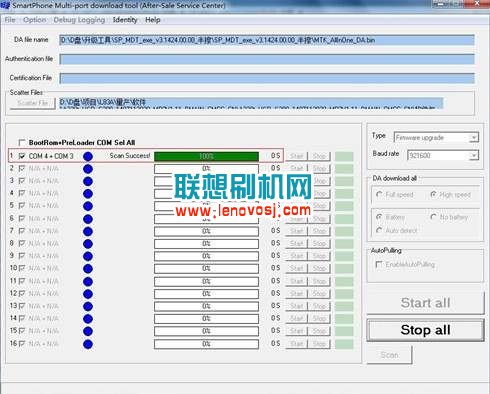The width and height of the screenshot is (490, 394).
Task: Toggle BootRom+PreLoader COM Sel All checkbox
Action: pos(22,143)
